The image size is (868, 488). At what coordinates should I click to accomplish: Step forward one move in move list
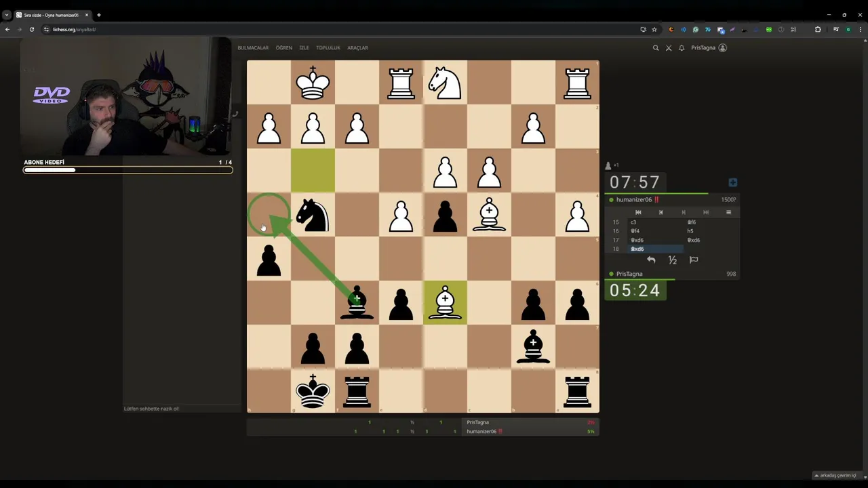click(x=684, y=212)
